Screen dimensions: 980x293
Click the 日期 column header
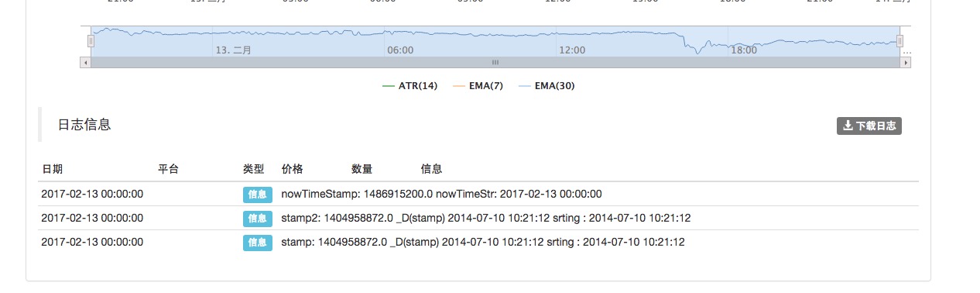tap(53, 169)
